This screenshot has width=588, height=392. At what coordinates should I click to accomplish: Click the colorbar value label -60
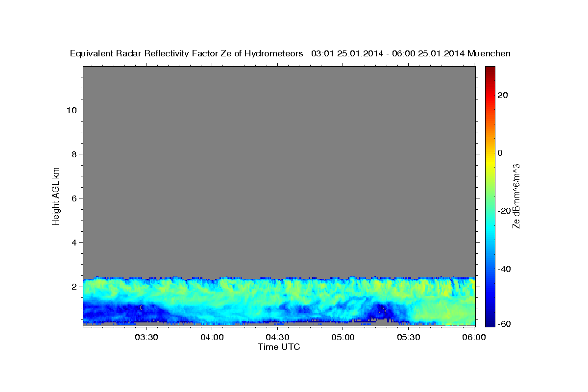(504, 323)
